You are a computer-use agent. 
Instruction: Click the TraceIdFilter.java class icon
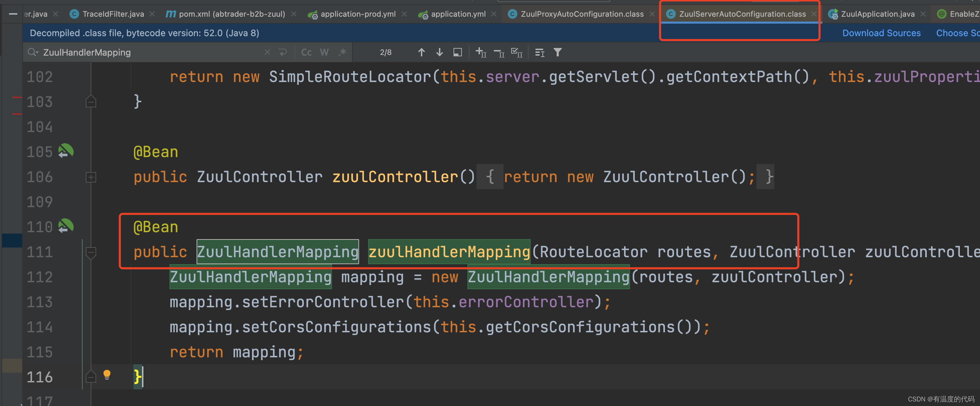pos(74,14)
